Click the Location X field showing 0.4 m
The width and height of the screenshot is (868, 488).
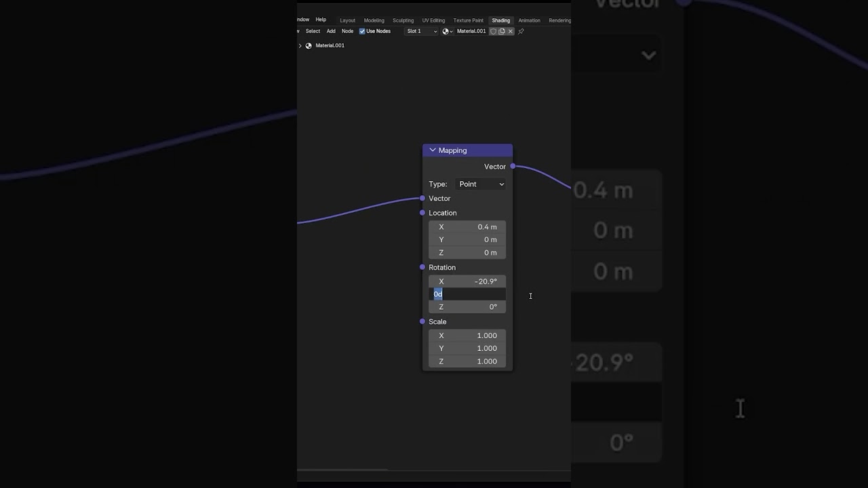coord(467,227)
